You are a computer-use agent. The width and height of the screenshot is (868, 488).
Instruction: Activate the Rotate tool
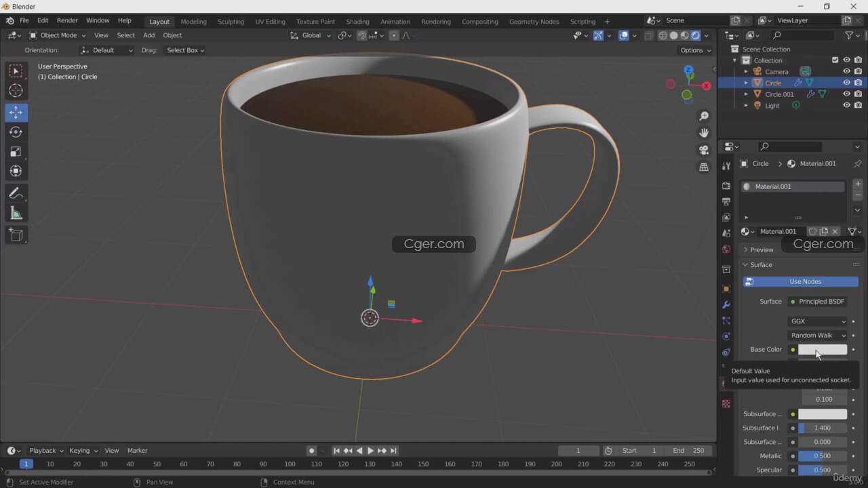coord(16,132)
